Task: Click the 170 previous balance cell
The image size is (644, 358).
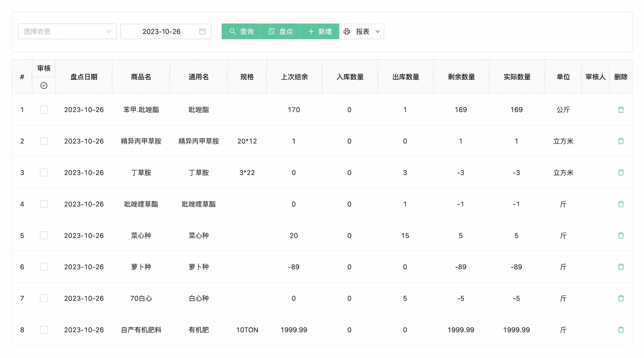Action: coord(294,110)
